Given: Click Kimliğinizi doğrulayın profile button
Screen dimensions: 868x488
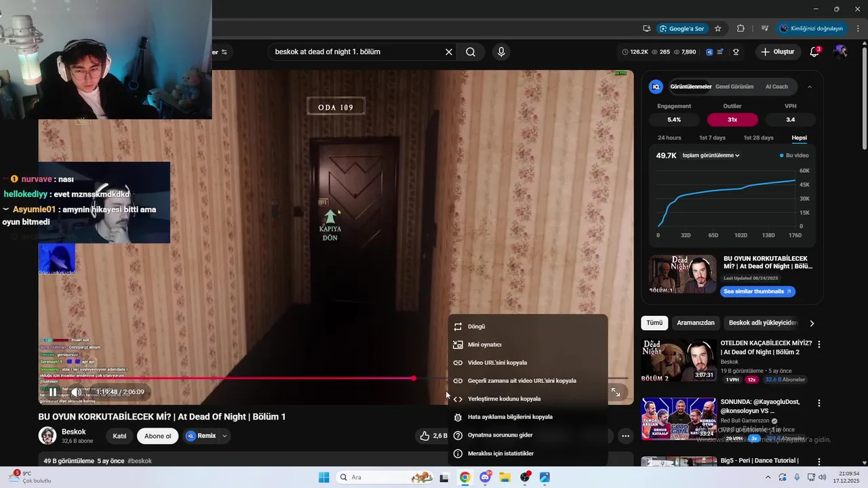Looking at the screenshot, I should 811,28.
